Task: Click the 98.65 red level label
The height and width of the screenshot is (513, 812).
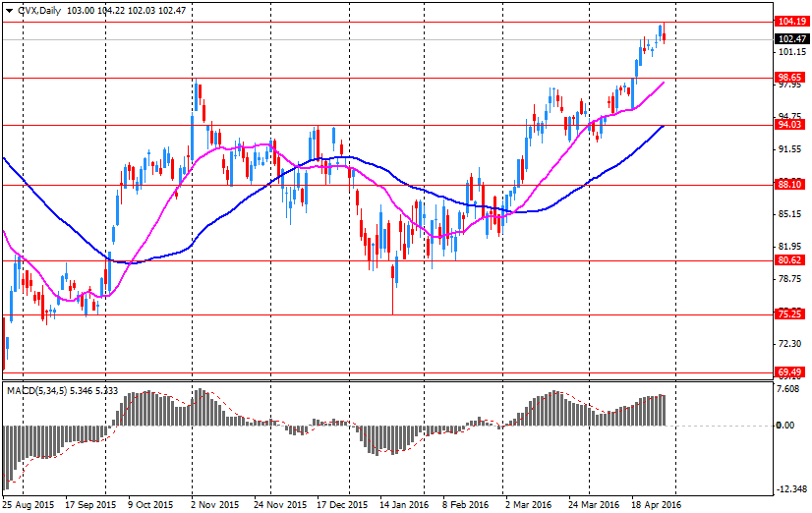Action: 789,78
